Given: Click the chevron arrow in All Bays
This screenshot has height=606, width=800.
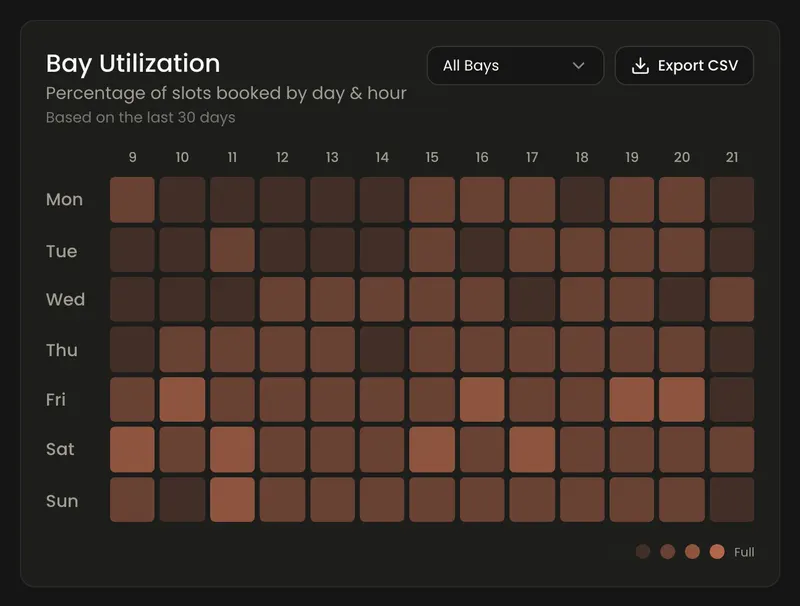Looking at the screenshot, I should pyautogui.click(x=578, y=65).
